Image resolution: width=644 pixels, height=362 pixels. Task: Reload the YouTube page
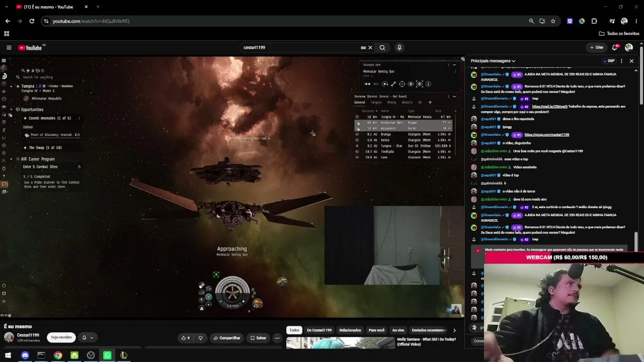tap(32, 21)
